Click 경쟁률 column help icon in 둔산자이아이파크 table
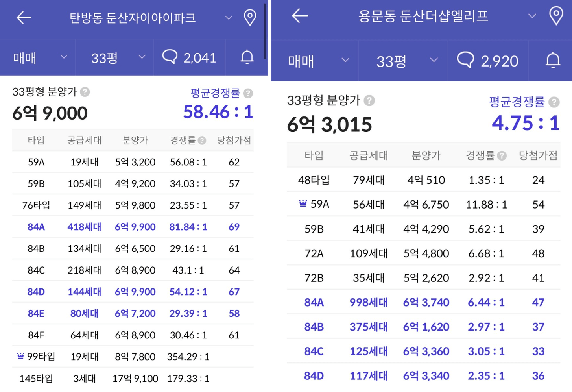Screen dimensions: 572x392 coord(202,141)
